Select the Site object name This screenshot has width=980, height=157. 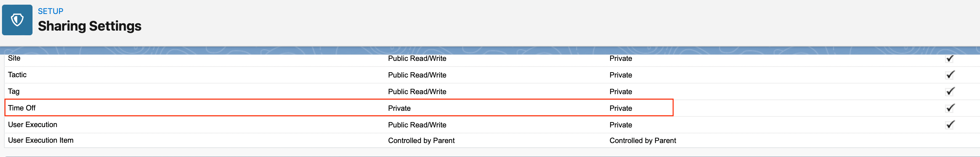[14, 58]
